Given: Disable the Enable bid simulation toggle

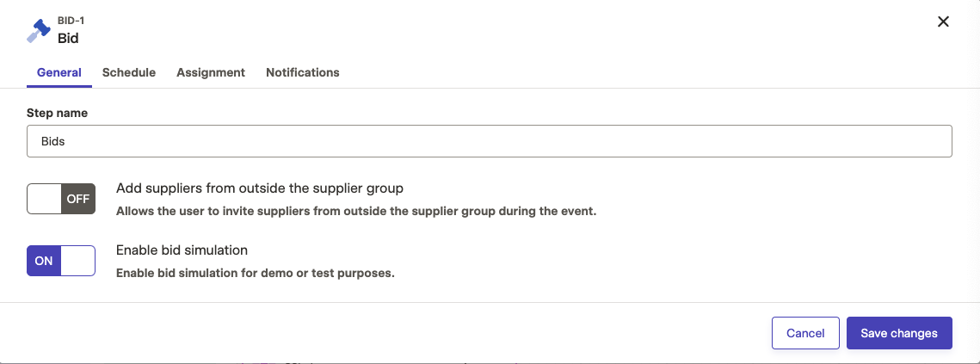Looking at the screenshot, I should pyautogui.click(x=61, y=261).
